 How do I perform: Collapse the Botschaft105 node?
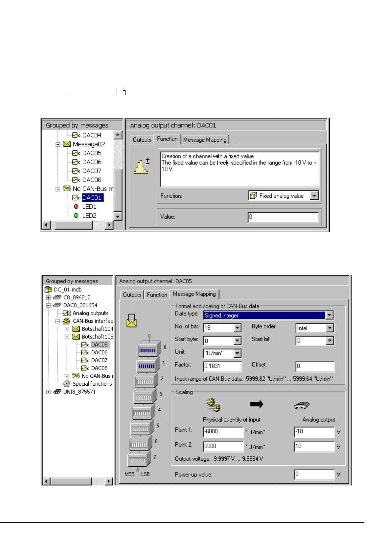coord(67,337)
